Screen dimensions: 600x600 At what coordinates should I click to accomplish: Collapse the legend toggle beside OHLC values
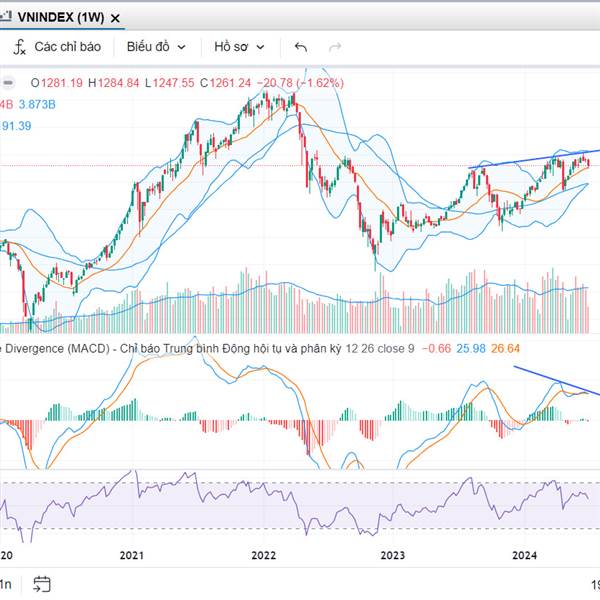(x=8, y=83)
